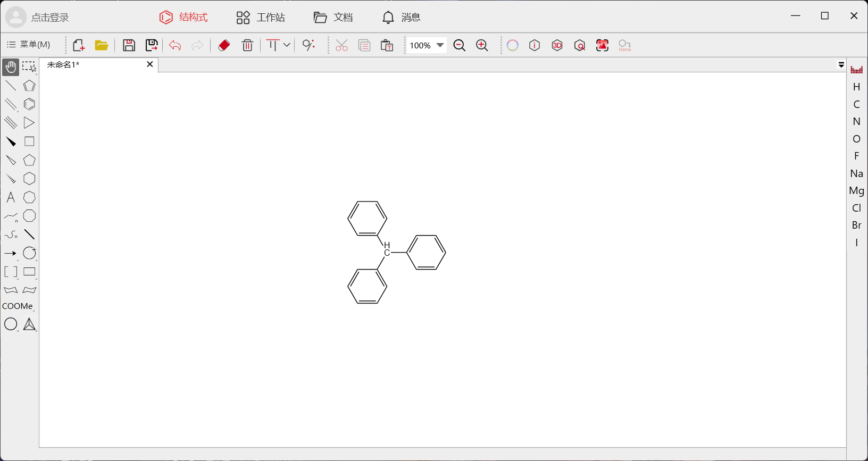Click the central CH atom in canvas
This screenshot has height=461, width=868.
387,249
